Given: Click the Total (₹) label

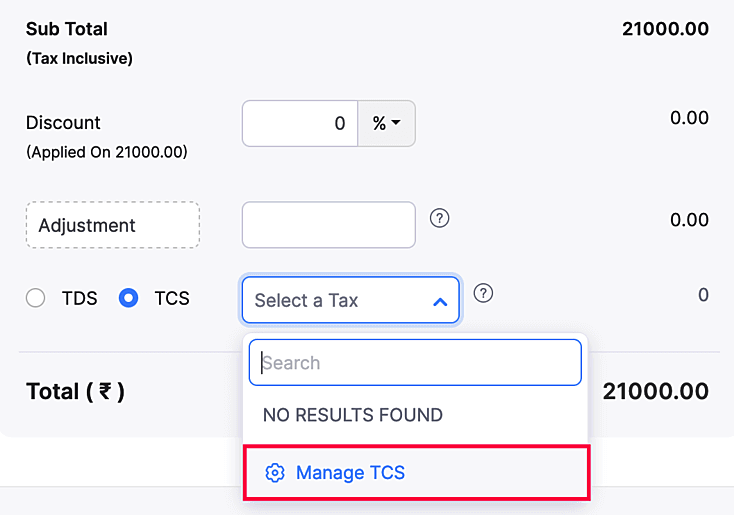Looking at the screenshot, I should pyautogui.click(x=75, y=391).
